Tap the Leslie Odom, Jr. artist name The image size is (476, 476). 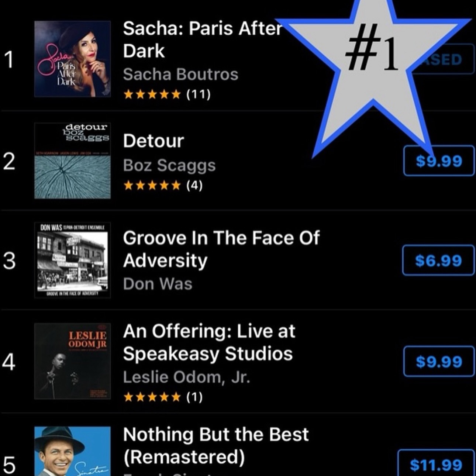[186, 377]
